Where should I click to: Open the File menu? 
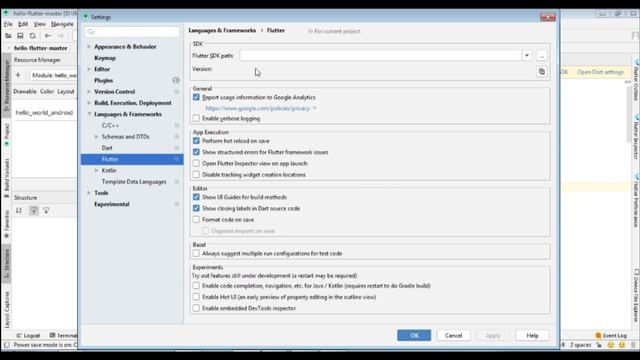[x=8, y=24]
